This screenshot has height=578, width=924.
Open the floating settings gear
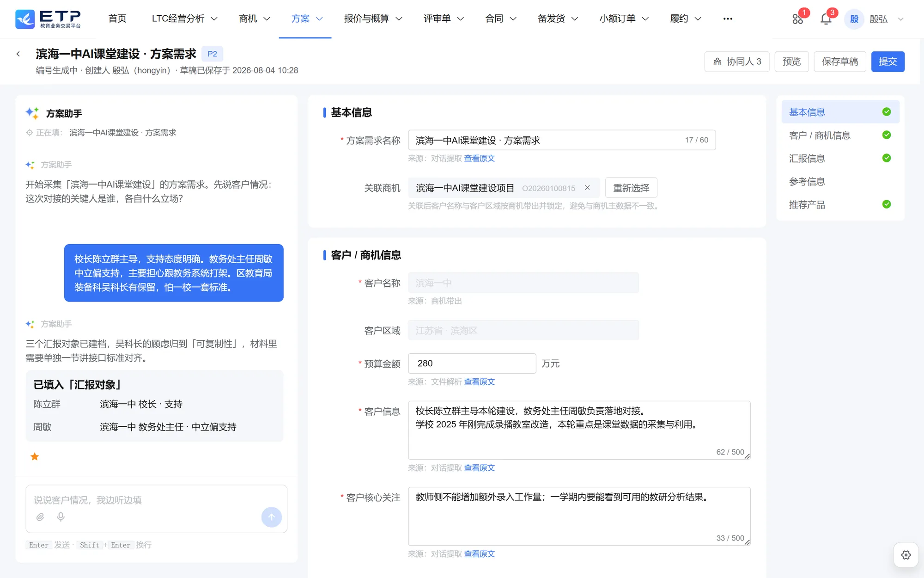(906, 555)
